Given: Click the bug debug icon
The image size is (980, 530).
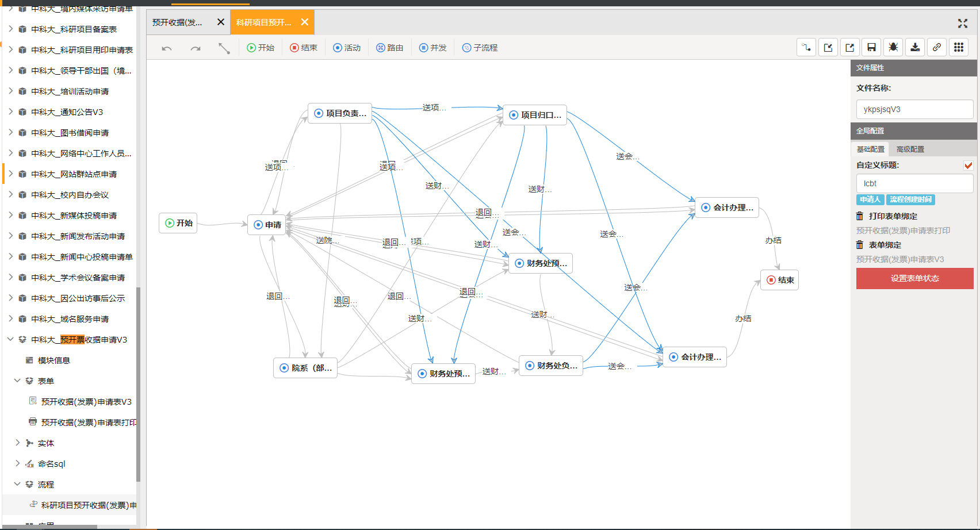Looking at the screenshot, I should click(x=893, y=48).
